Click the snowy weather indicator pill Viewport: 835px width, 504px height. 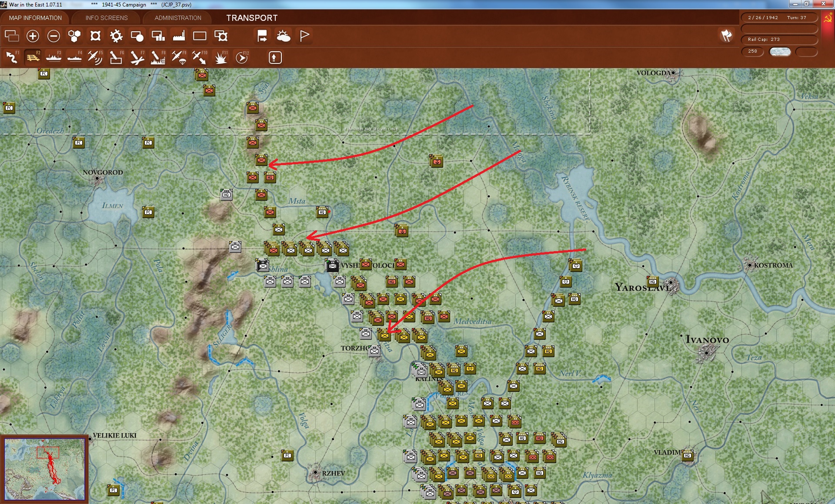pyautogui.click(x=780, y=52)
